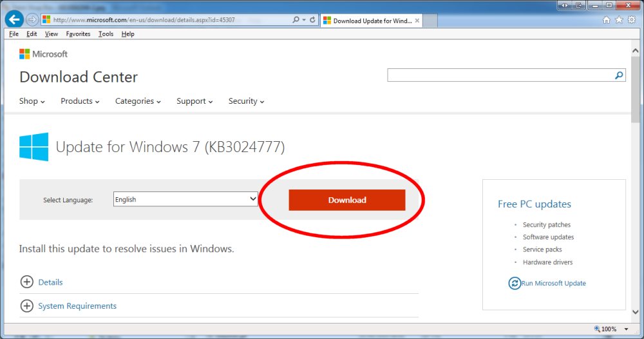
Task: Refresh the page with the reload icon
Action: (x=312, y=20)
